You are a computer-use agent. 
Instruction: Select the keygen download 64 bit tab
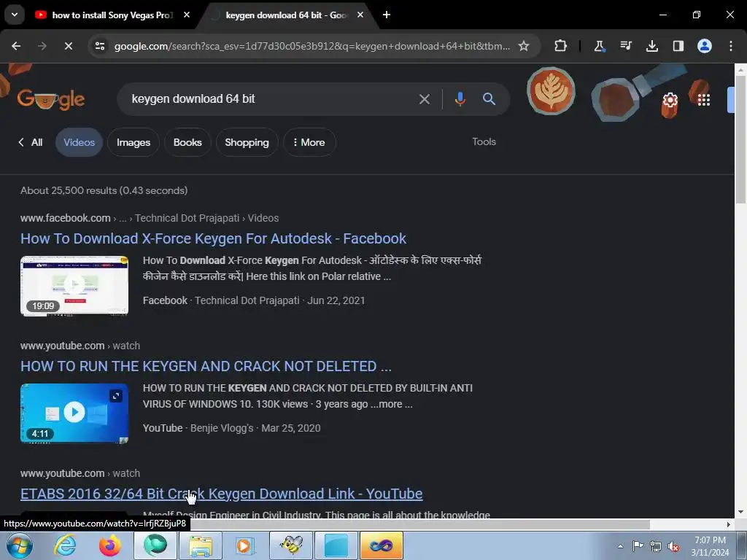point(286,15)
